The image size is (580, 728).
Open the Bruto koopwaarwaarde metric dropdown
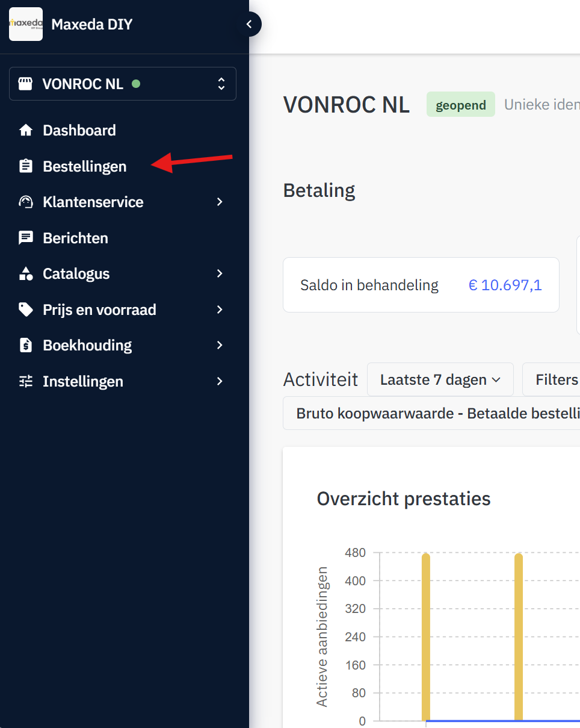coord(431,413)
